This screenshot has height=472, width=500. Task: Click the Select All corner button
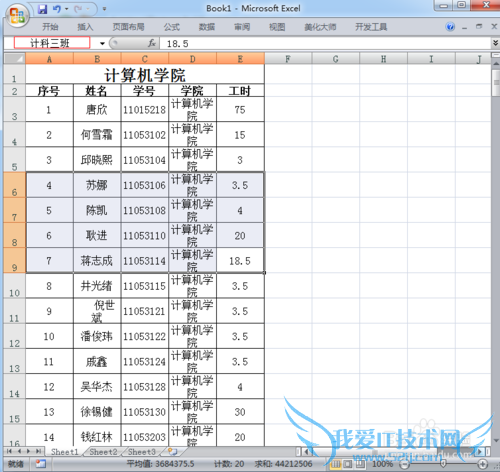[x=14, y=59]
